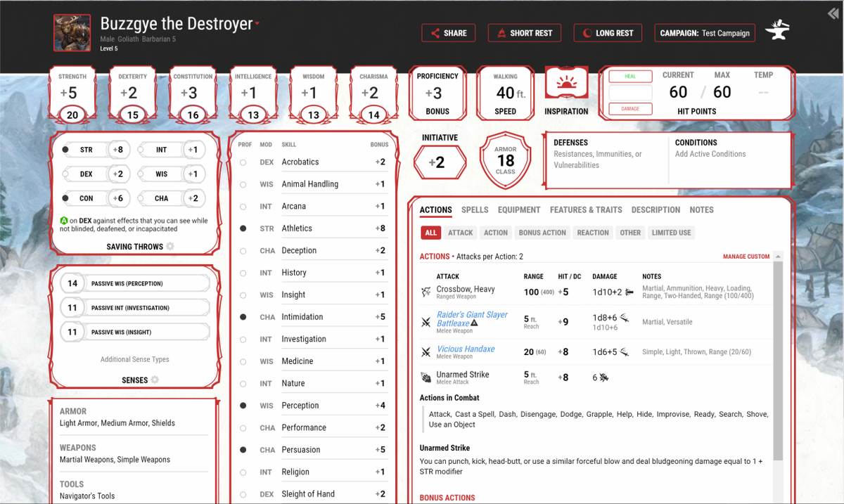Image resolution: width=844 pixels, height=504 pixels.
Task: Switch to the Equipment tab
Action: [519, 209]
